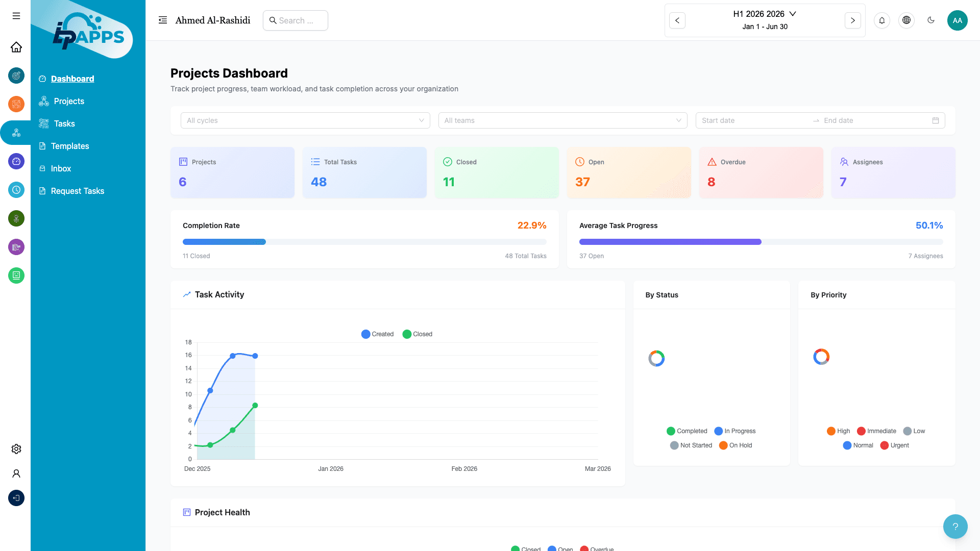Viewport: 980px width, 551px height.
Task: Expand the All teams dropdown
Action: point(562,120)
